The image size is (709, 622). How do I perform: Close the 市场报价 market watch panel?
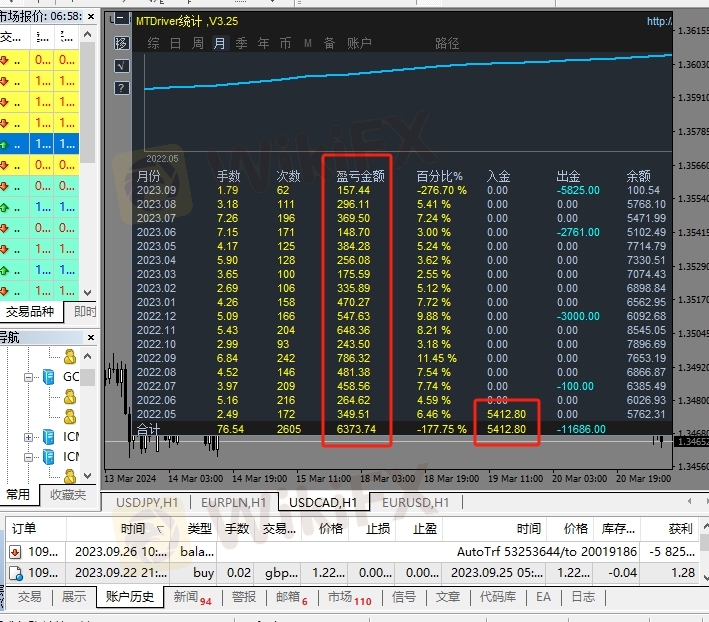pyautogui.click(x=91, y=16)
